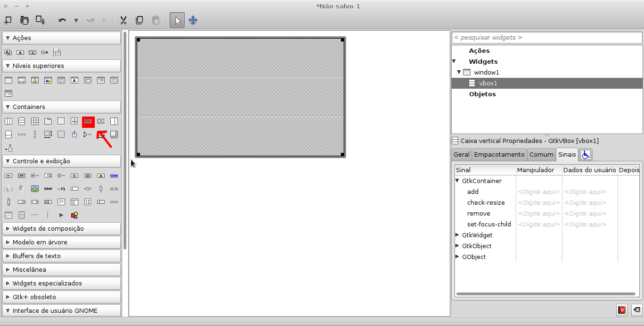Create a new project from toolbar
644x326 pixels.
8,20
